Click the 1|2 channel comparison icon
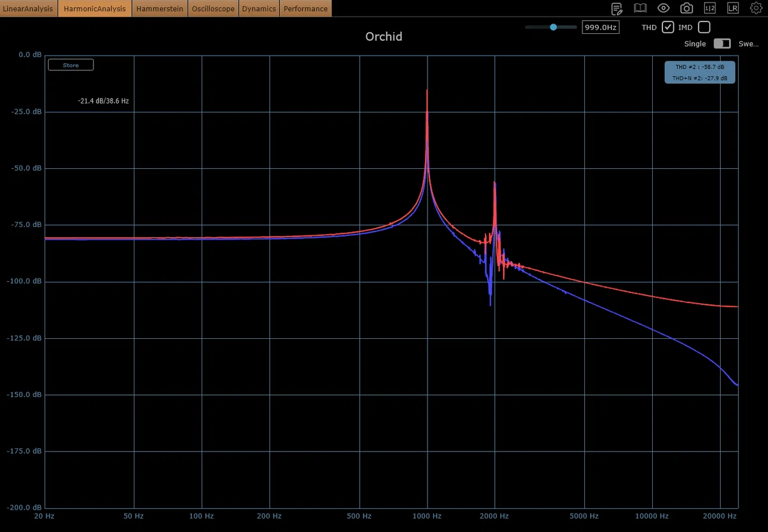 tap(710, 8)
